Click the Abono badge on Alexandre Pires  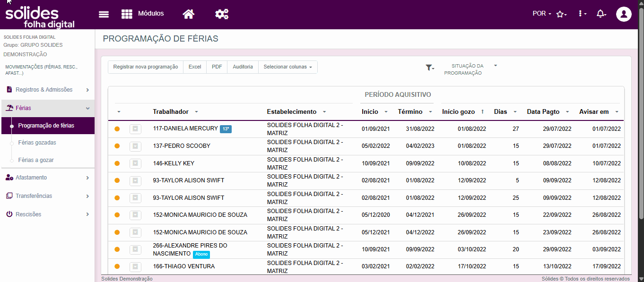pos(201,254)
